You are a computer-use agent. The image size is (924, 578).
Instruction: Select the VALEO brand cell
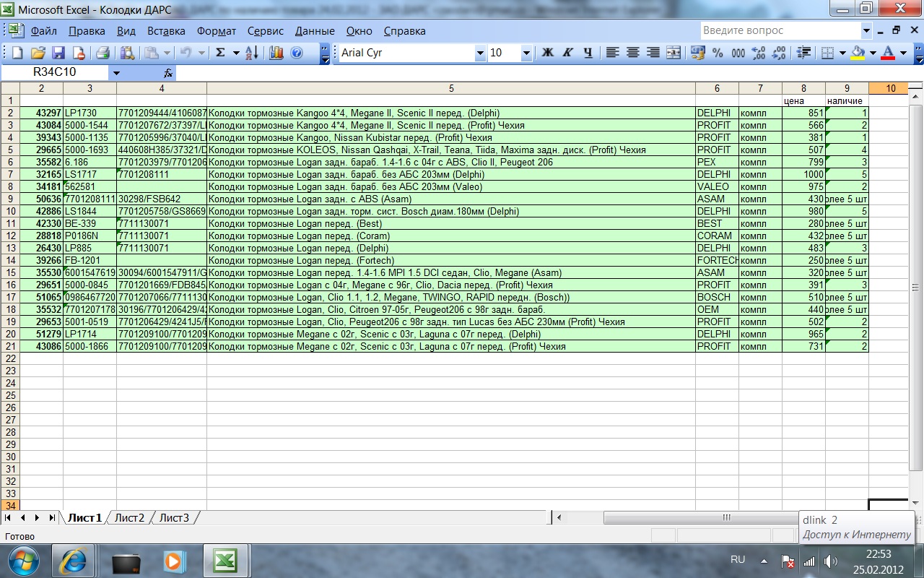[717, 186]
